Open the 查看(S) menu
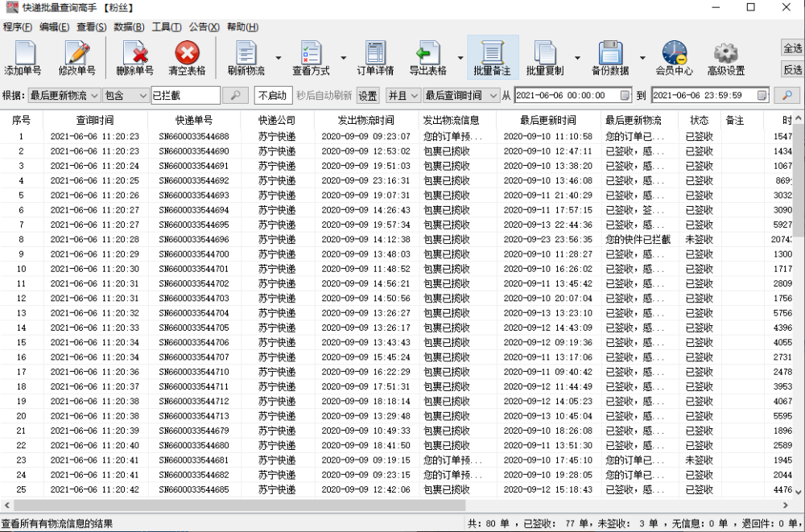This screenshot has height=532, width=805. (x=92, y=27)
